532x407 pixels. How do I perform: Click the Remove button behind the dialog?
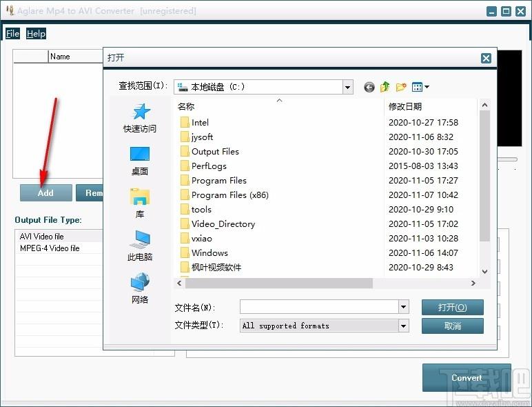(90, 193)
